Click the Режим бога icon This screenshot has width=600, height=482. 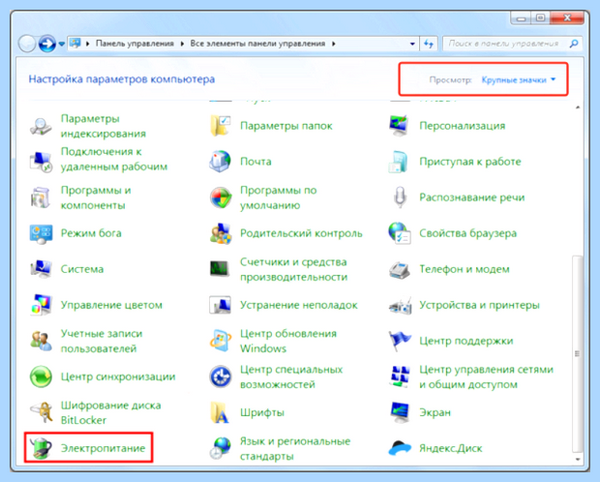(41, 233)
